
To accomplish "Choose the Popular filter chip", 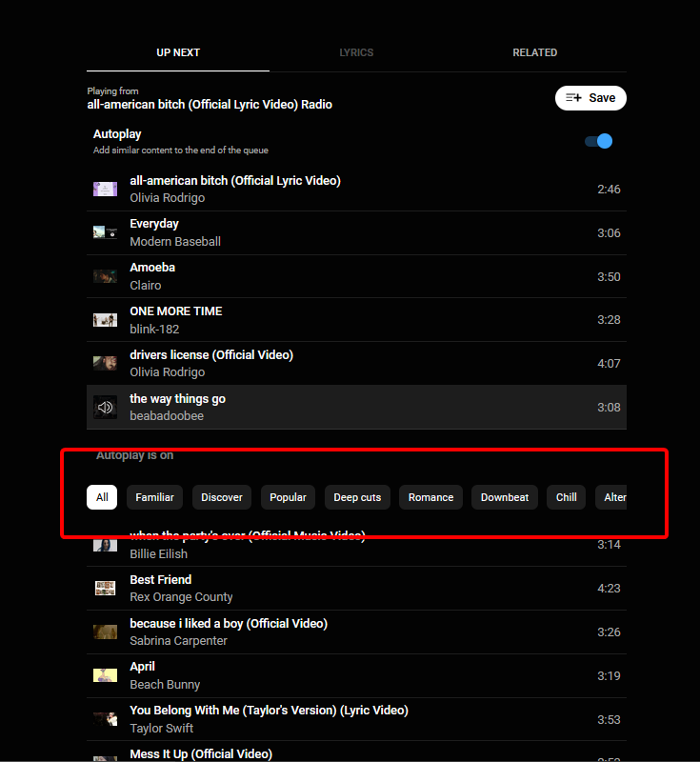I will (x=288, y=497).
